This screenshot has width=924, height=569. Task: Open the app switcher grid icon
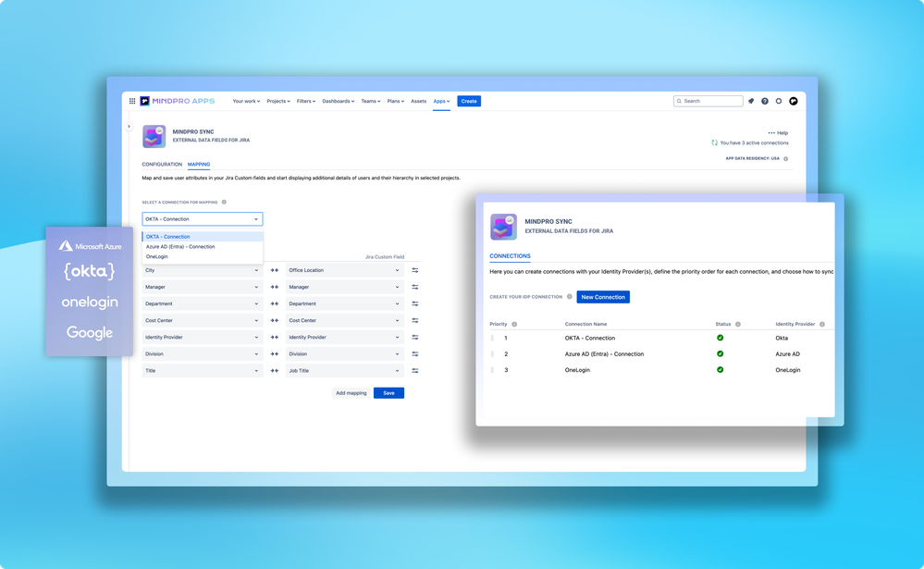[x=132, y=101]
